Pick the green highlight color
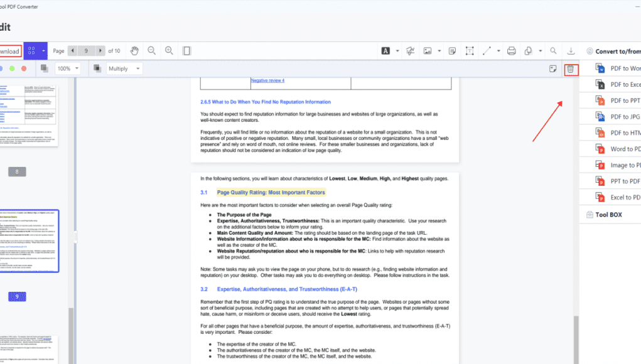Screen dimensions: 641x364 click(x=13, y=68)
